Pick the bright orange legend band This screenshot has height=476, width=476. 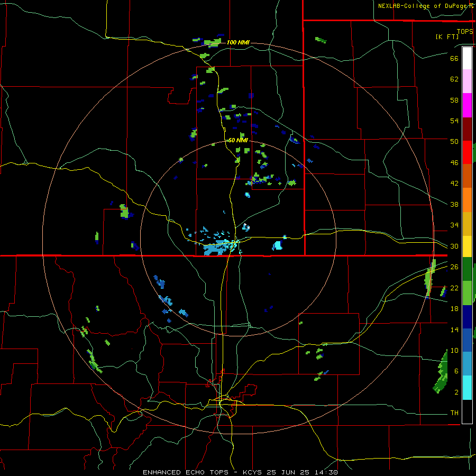[x=467, y=200]
